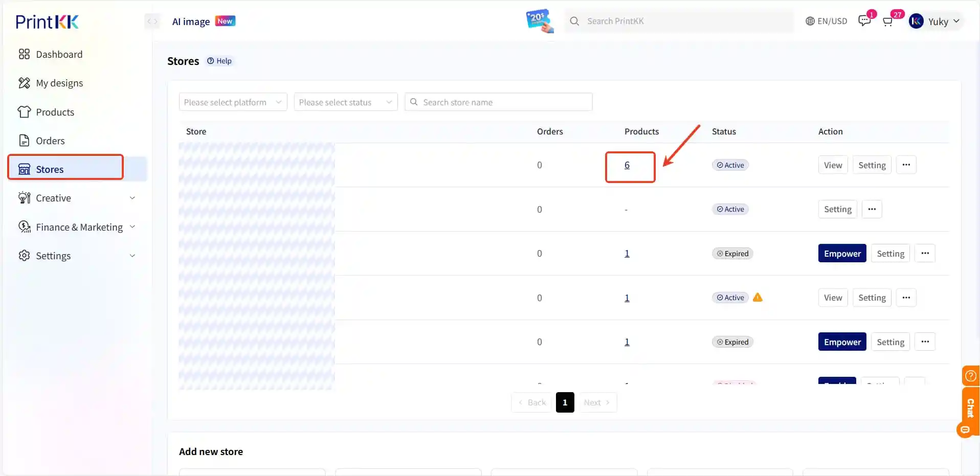The image size is (980, 476).
Task: Open the Please select status dropdown
Action: (x=346, y=102)
